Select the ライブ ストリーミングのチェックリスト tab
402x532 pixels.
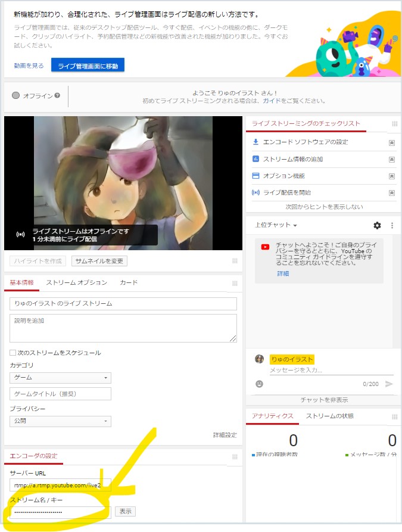(306, 123)
